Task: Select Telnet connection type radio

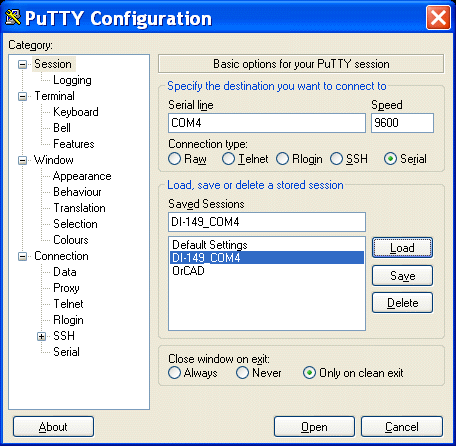Action: [x=228, y=159]
